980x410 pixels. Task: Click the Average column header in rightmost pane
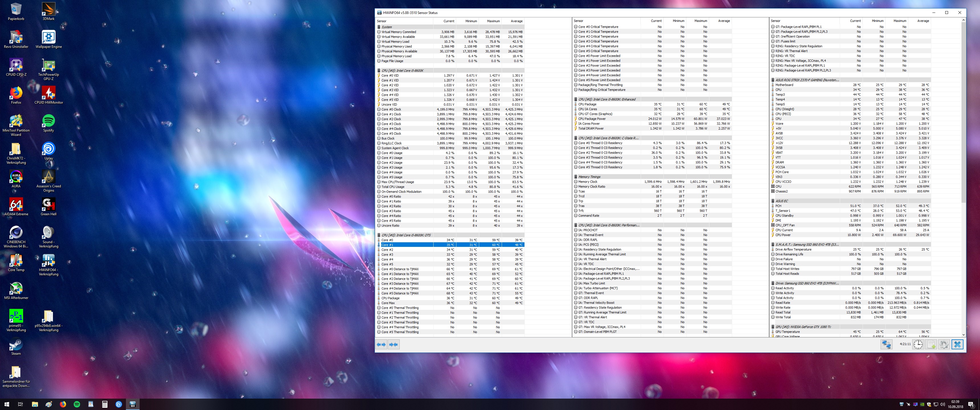[923, 21]
